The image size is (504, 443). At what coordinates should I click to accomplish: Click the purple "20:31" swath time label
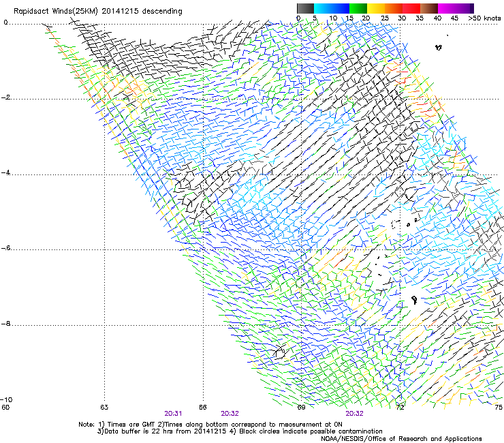pos(173,414)
